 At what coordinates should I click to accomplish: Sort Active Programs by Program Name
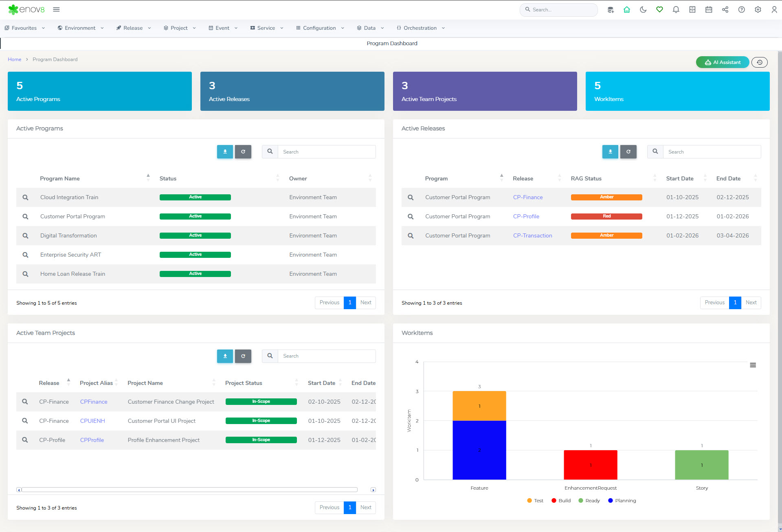[x=60, y=178]
